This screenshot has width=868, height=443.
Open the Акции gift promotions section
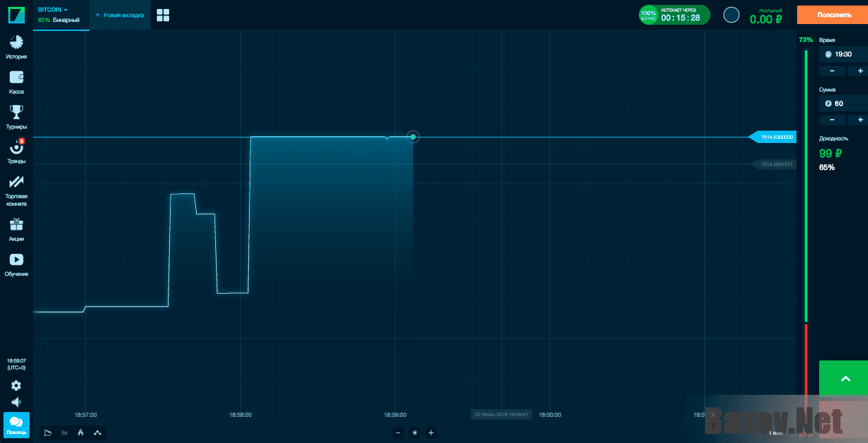[x=16, y=228]
